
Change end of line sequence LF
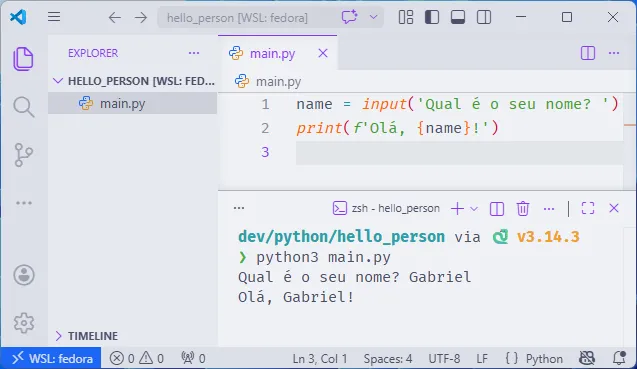482,358
